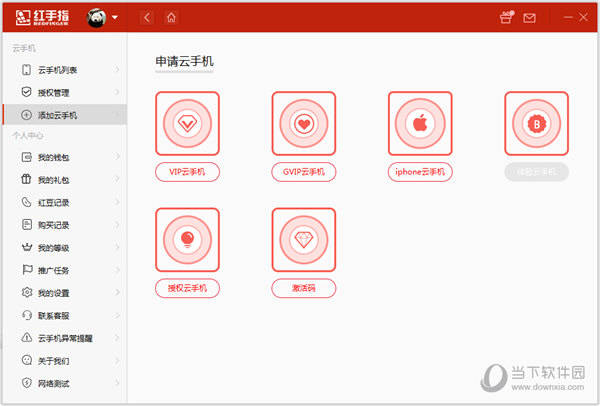Click the GVIP云手机 button
Viewport: 600px width, 406px height.
[x=304, y=172]
